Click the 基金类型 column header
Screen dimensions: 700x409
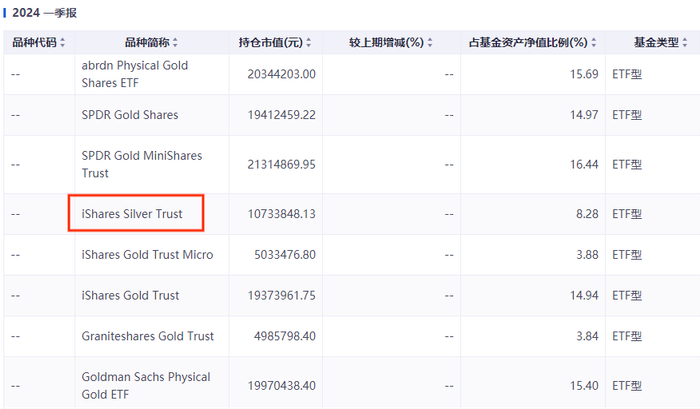[x=656, y=43]
